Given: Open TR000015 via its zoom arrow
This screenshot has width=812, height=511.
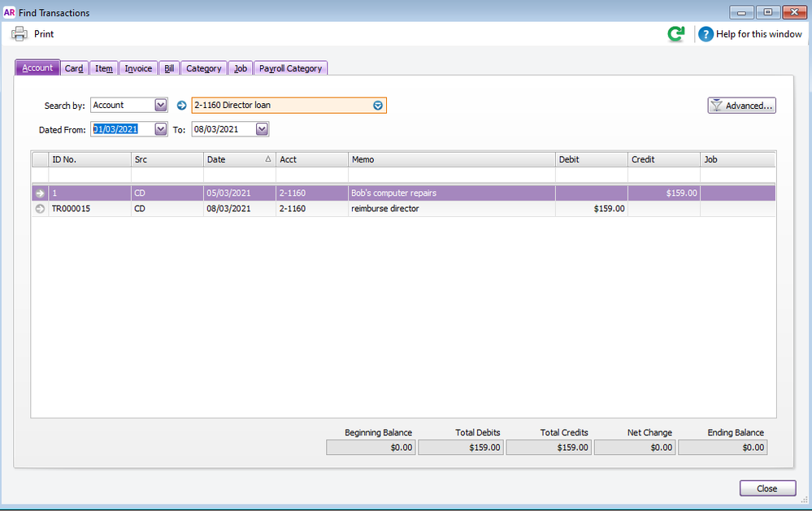Looking at the screenshot, I should point(40,209).
